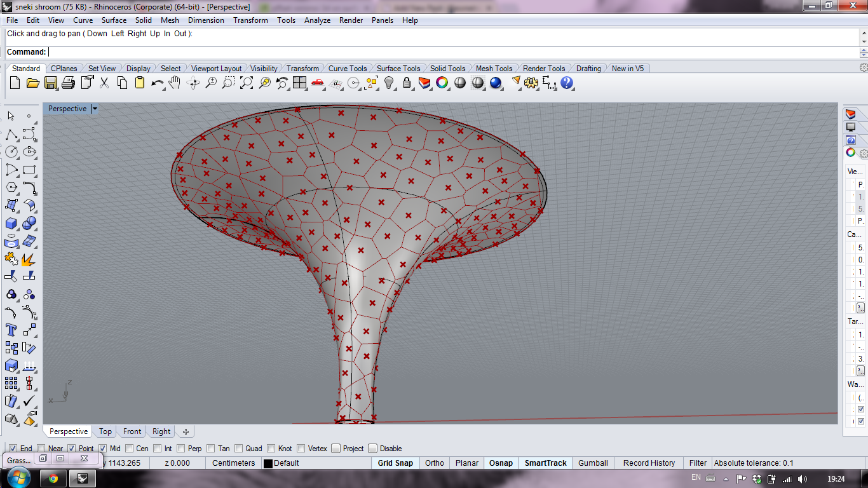Choose the Polyline tool in left sidebar
This screenshot has width=868, height=488.
pyautogui.click(x=11, y=134)
